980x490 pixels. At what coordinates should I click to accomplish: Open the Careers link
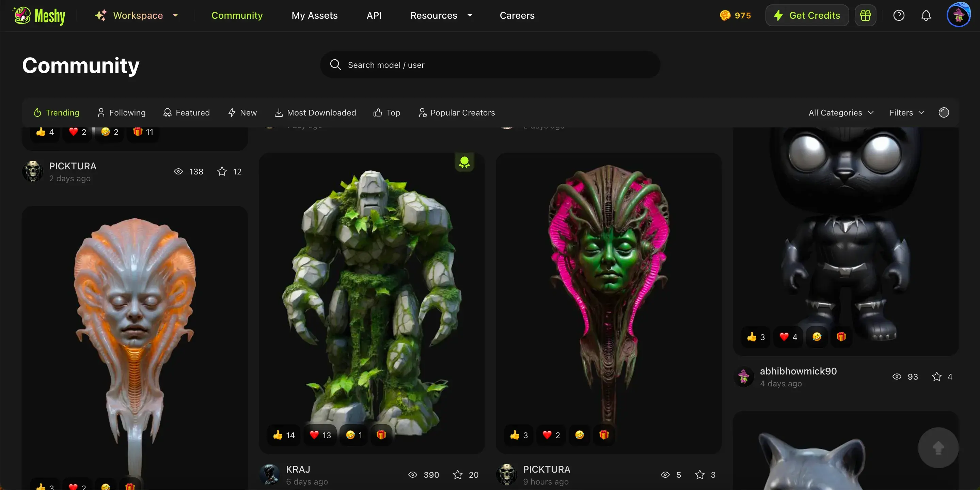[517, 16]
